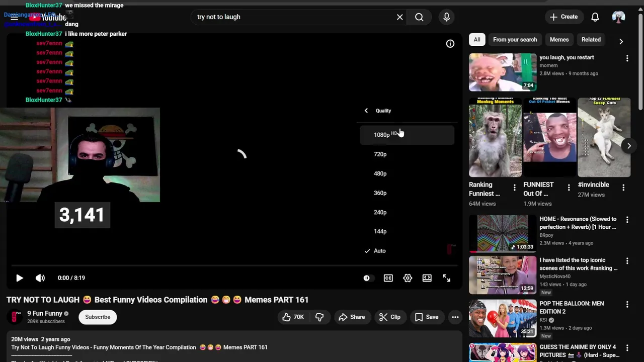644x362 pixels.
Task: Select the Memes chip
Action: pos(559,40)
